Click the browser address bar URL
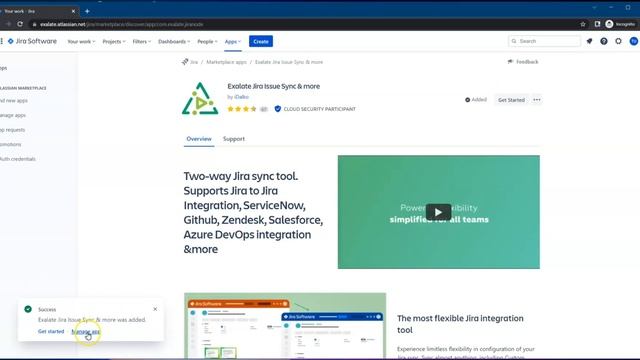The width and height of the screenshot is (640, 360). [x=122, y=24]
